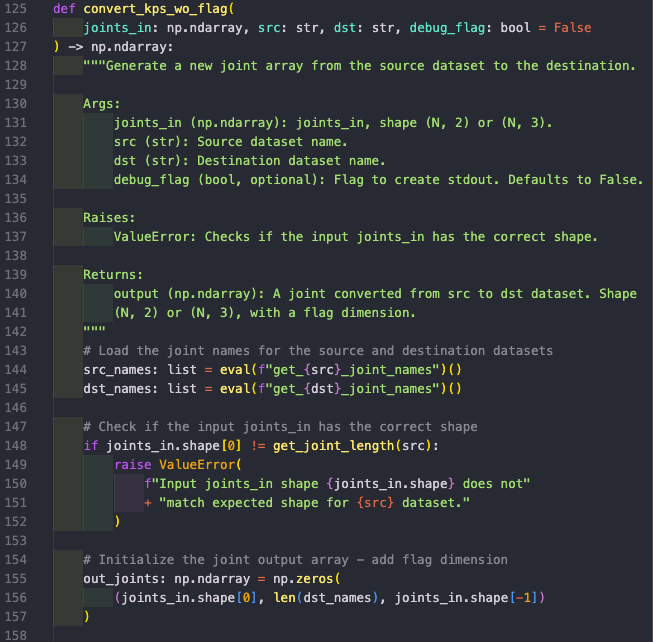Click the 'raise' keyword on line 149
This screenshot has width=653, height=642.
click(x=133, y=465)
